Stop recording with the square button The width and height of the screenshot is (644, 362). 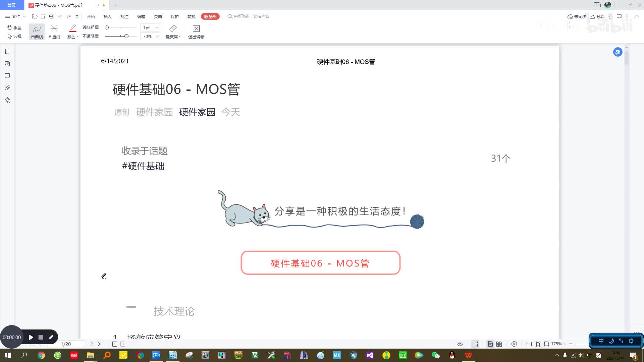(x=41, y=337)
